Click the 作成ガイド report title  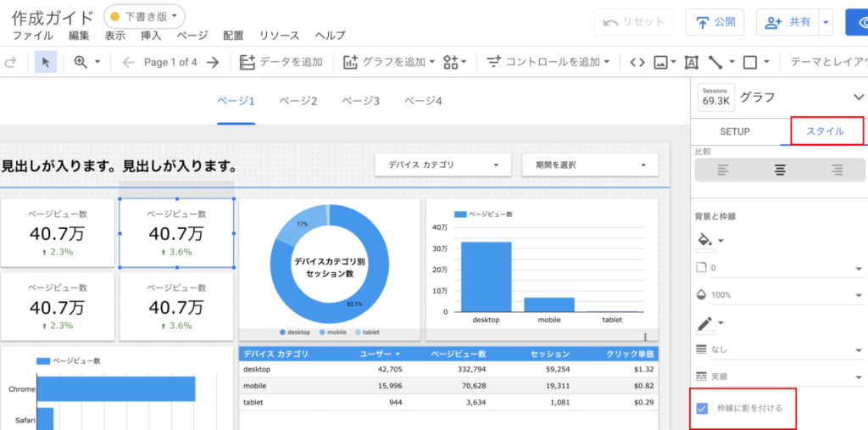[x=53, y=17]
